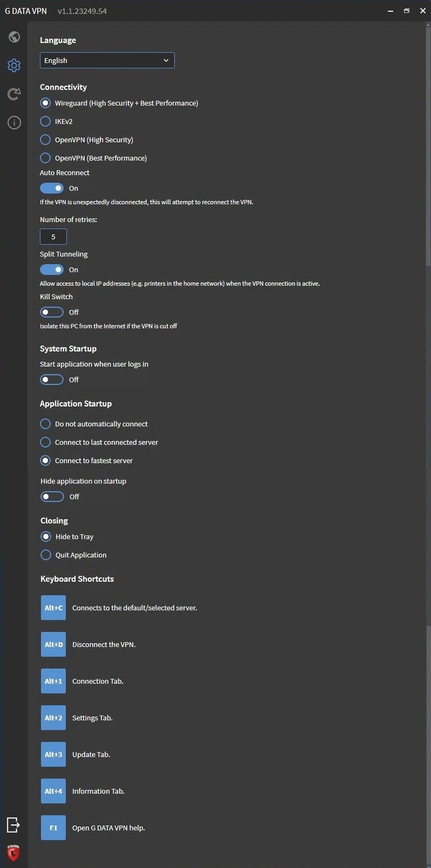Open the Update tab icon
The image size is (431, 868).
14,94
